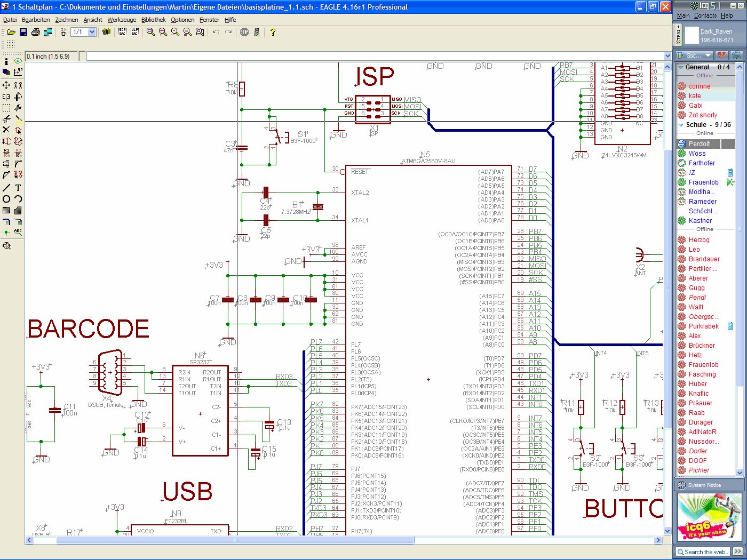Open the Zeichnen menu
747x560 pixels.
click(x=67, y=20)
